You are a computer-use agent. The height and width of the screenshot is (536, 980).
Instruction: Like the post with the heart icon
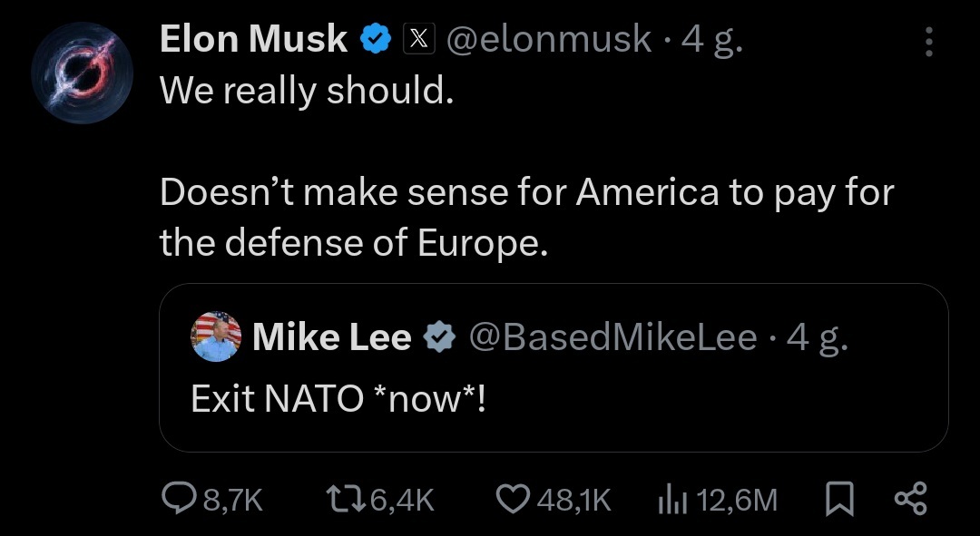514,498
